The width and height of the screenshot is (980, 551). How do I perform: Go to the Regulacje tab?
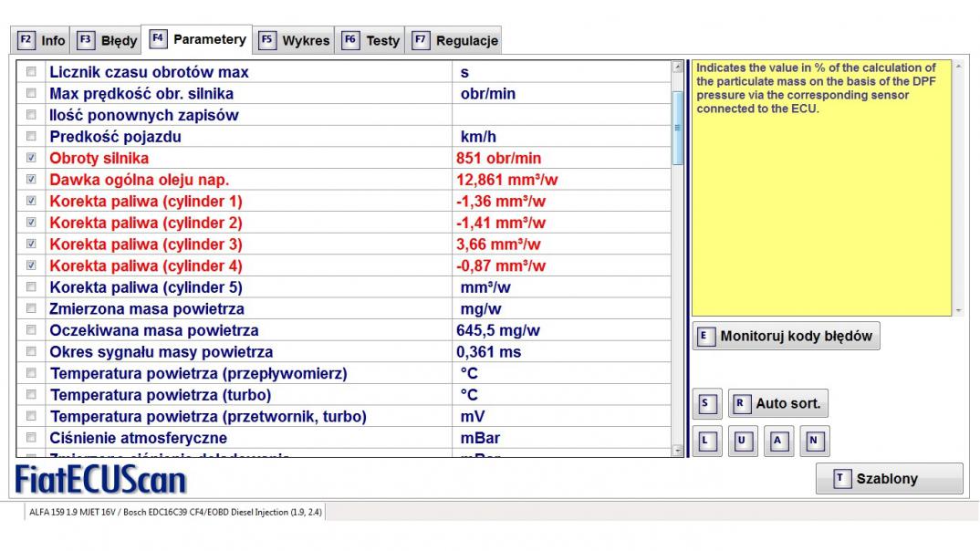coord(455,40)
